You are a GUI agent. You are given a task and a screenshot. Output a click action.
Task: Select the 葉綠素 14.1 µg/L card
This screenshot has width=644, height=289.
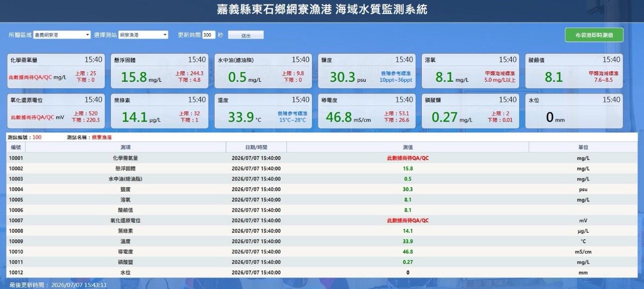159,111
